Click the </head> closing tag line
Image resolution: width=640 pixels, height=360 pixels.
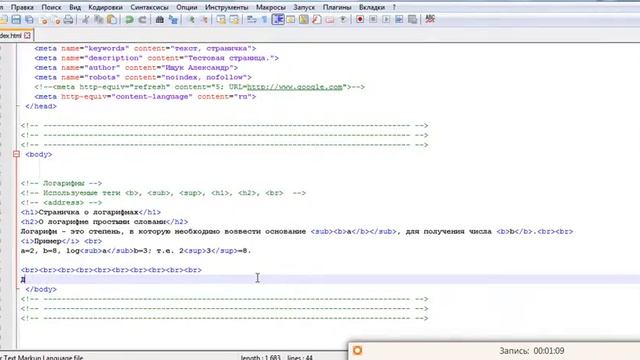(41, 106)
